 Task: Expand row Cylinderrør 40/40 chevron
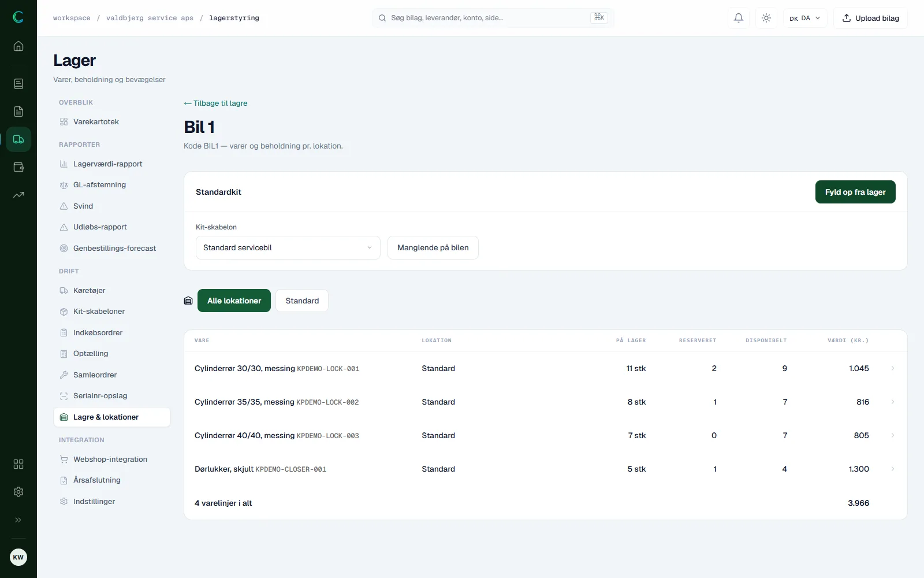click(x=893, y=435)
